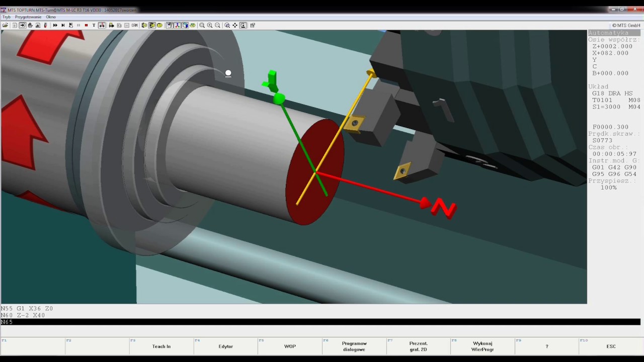Screen dimensions: 644x362
Task: Click the green-yellow icon after the blue cube
Action: point(193,25)
